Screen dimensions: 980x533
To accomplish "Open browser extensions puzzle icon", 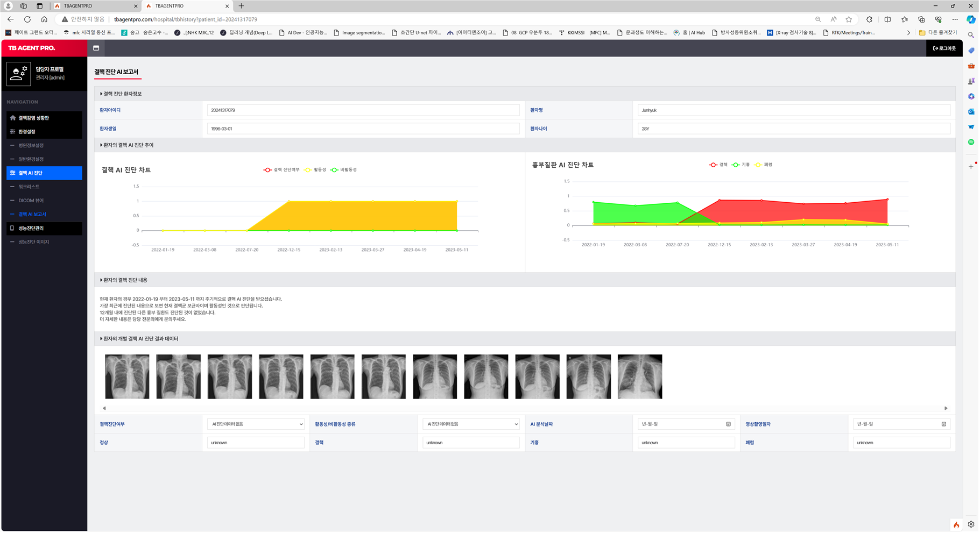I will click(x=869, y=19).
